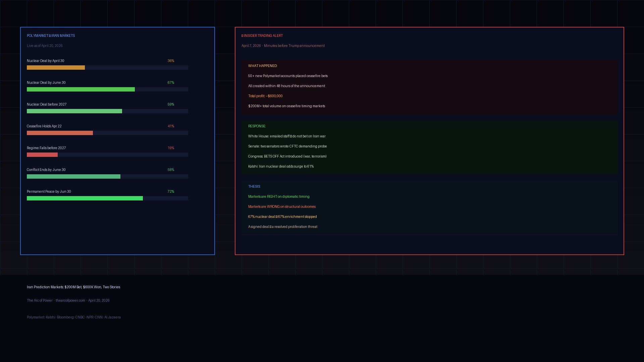The image size is (644, 362).
Task: Click the Ceasefire Holds Apr 22 red bar
Action: (x=60, y=133)
